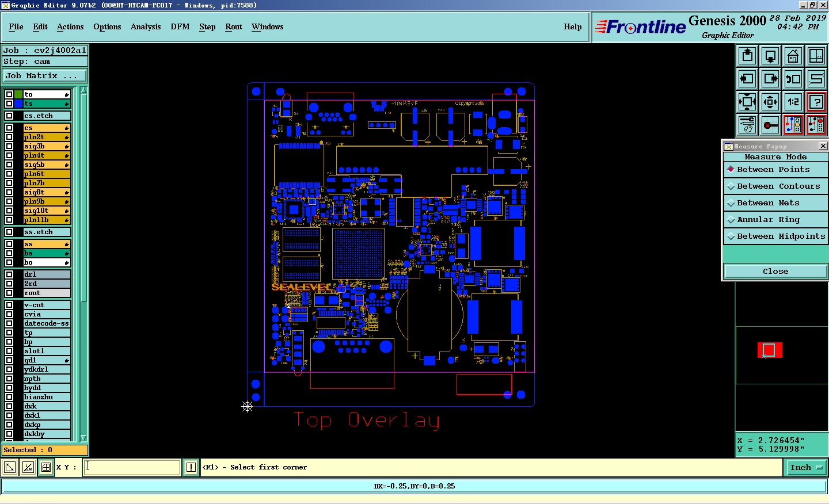
Task: Tick the checkbox for layer cs.etch
Action: point(9,116)
